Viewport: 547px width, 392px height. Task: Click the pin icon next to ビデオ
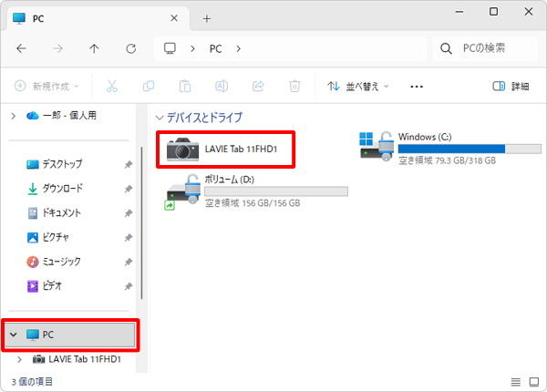click(129, 286)
